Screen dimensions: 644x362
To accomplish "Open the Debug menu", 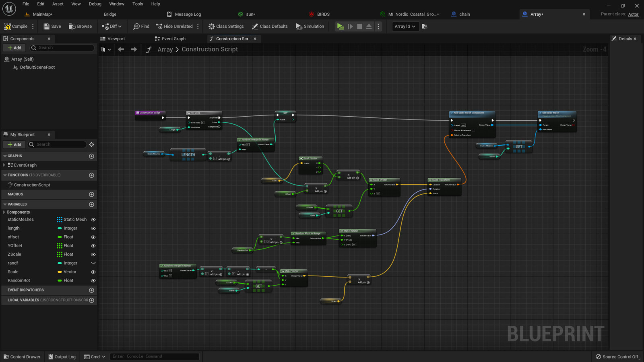I will [x=95, y=4].
